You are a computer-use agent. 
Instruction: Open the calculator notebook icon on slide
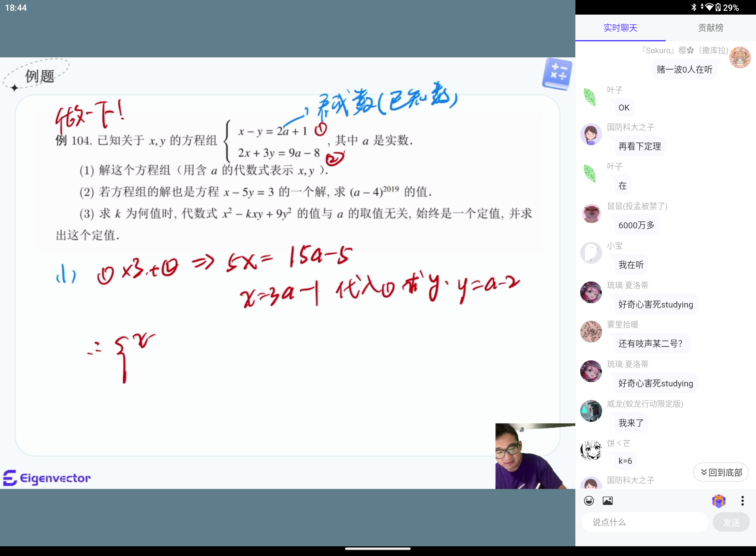557,74
